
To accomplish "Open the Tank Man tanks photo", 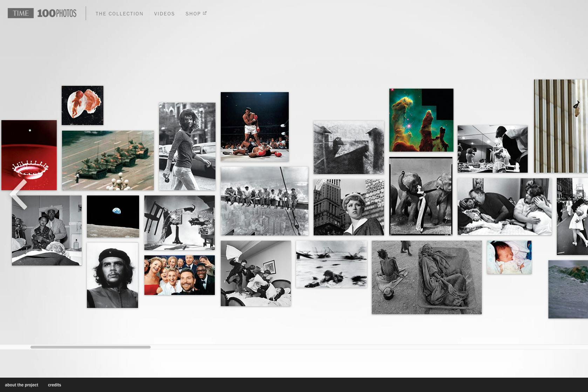I will (108, 160).
